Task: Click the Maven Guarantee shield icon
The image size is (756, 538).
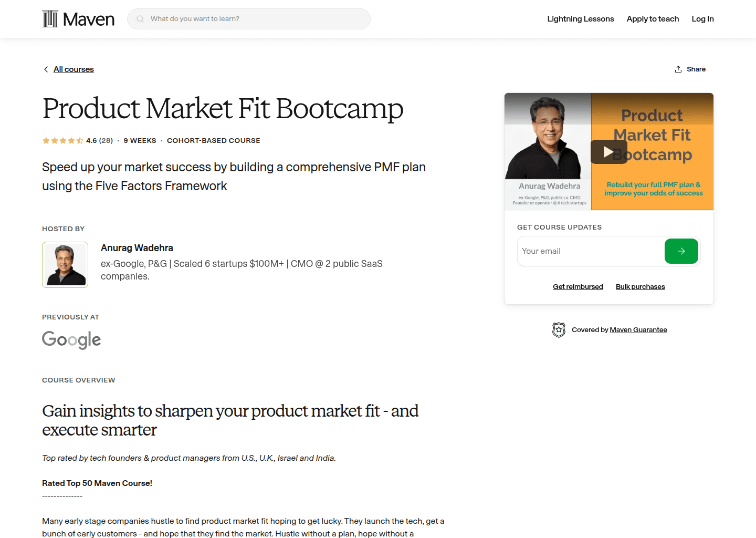Action: (559, 329)
